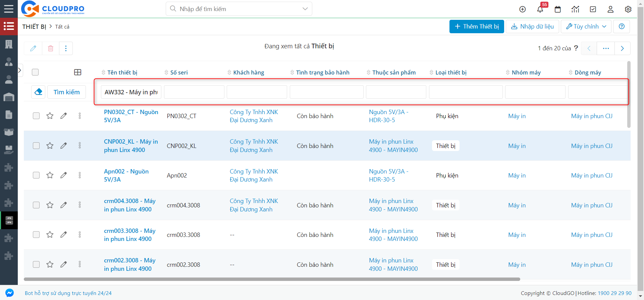
Task: Clear filters with the eraser icon
Action: 38,92
